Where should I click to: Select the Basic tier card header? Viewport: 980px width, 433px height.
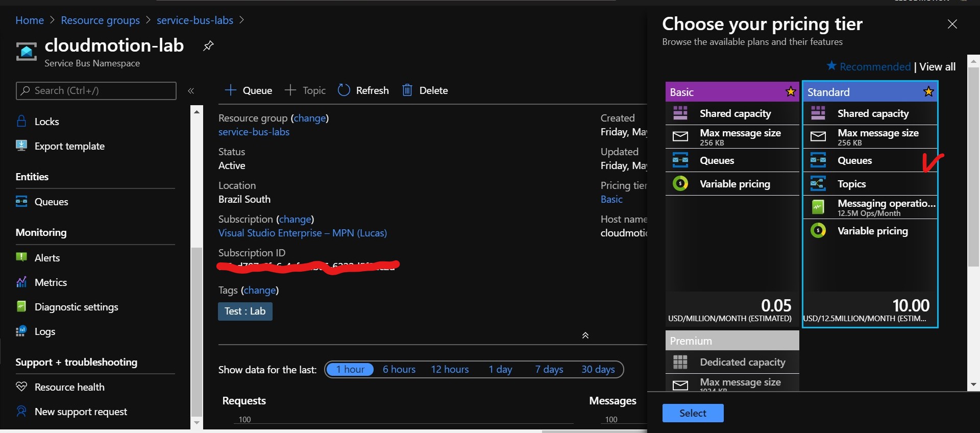(x=732, y=92)
